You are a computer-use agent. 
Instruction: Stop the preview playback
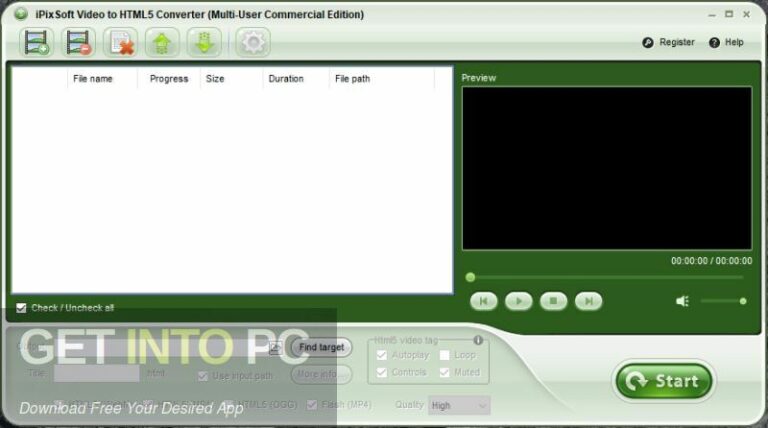(x=553, y=301)
